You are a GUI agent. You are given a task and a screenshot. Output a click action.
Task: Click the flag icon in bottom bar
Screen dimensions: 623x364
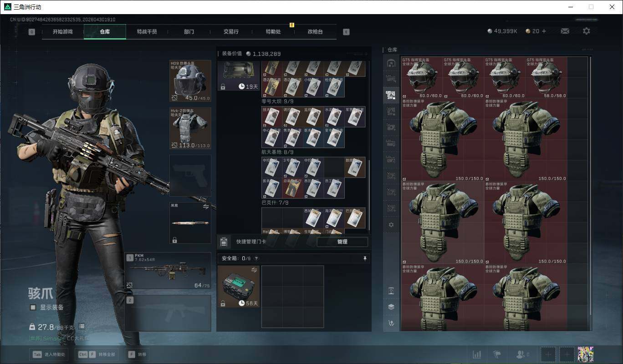tap(497, 354)
